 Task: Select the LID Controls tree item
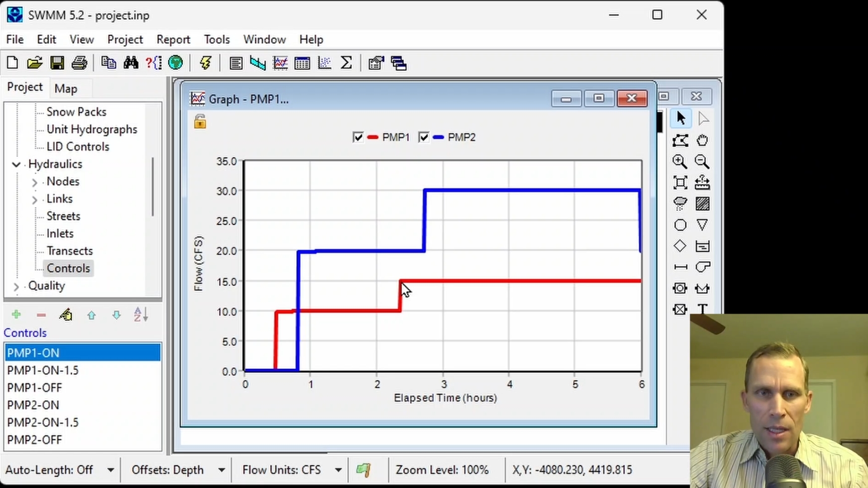pyautogui.click(x=78, y=146)
